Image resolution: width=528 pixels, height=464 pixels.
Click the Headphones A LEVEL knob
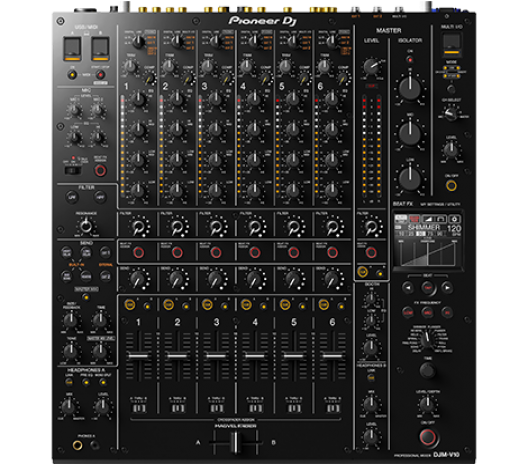pyautogui.click(x=103, y=406)
